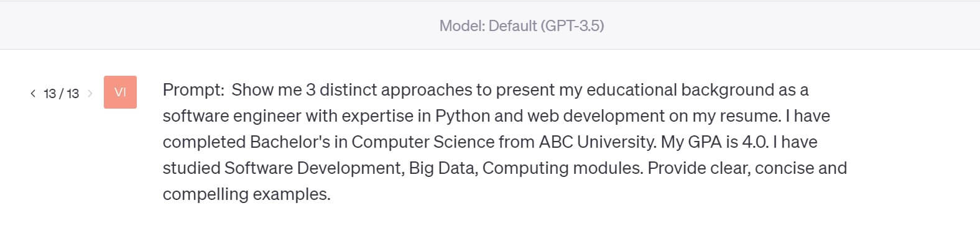
Task: Click the 13 / 13 version counter
Action: click(x=62, y=94)
